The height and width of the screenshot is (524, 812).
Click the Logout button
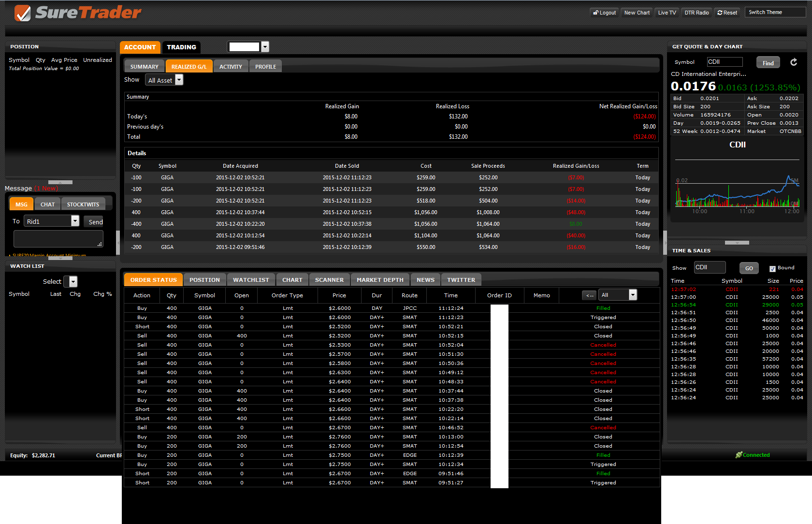605,13
